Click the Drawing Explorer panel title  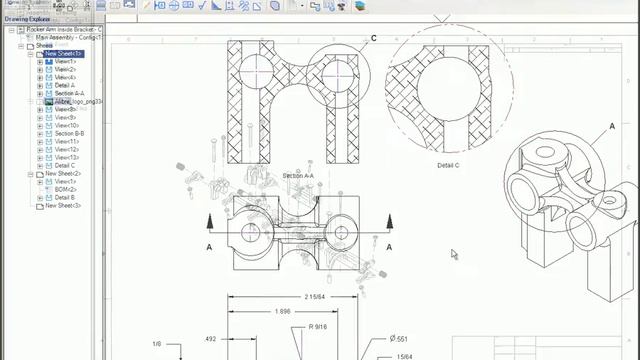pos(27,19)
